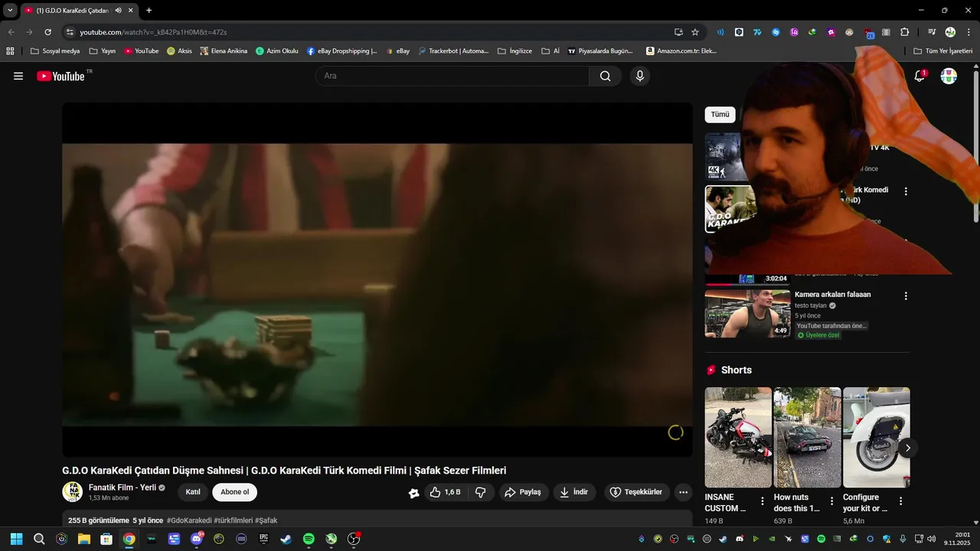Open the YouTube hamburger guide menu
This screenshot has height=551, width=980.
(x=18, y=76)
